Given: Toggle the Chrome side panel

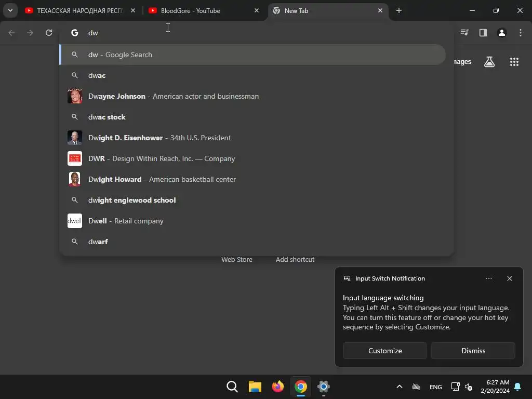Looking at the screenshot, I should click(483, 33).
